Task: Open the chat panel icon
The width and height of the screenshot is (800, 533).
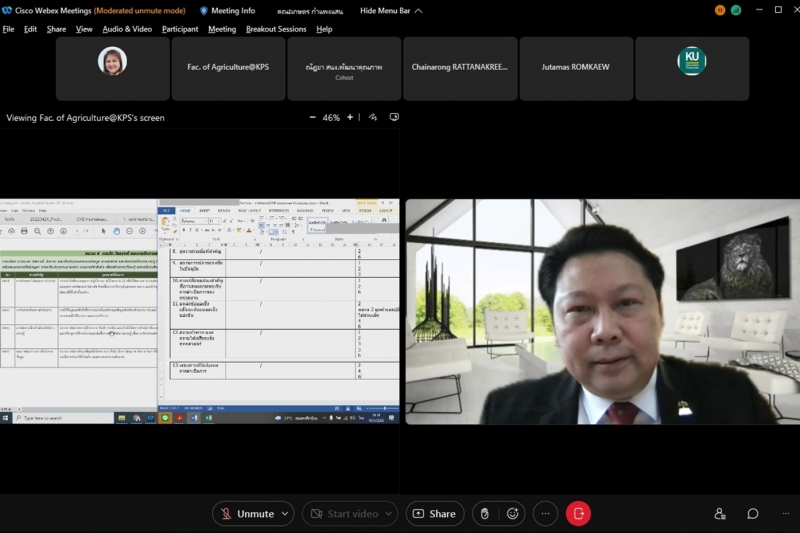Action: pos(753,513)
